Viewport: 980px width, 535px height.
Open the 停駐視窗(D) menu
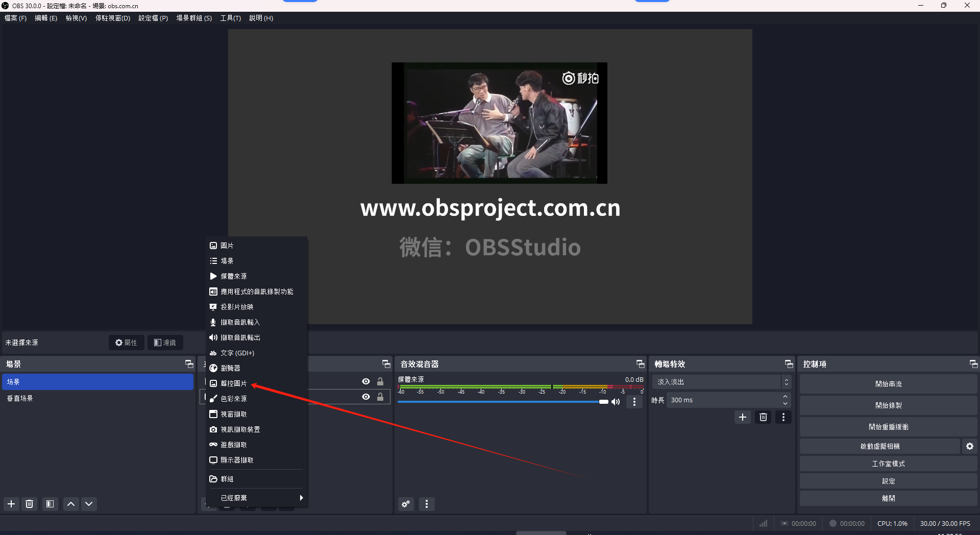(x=113, y=18)
